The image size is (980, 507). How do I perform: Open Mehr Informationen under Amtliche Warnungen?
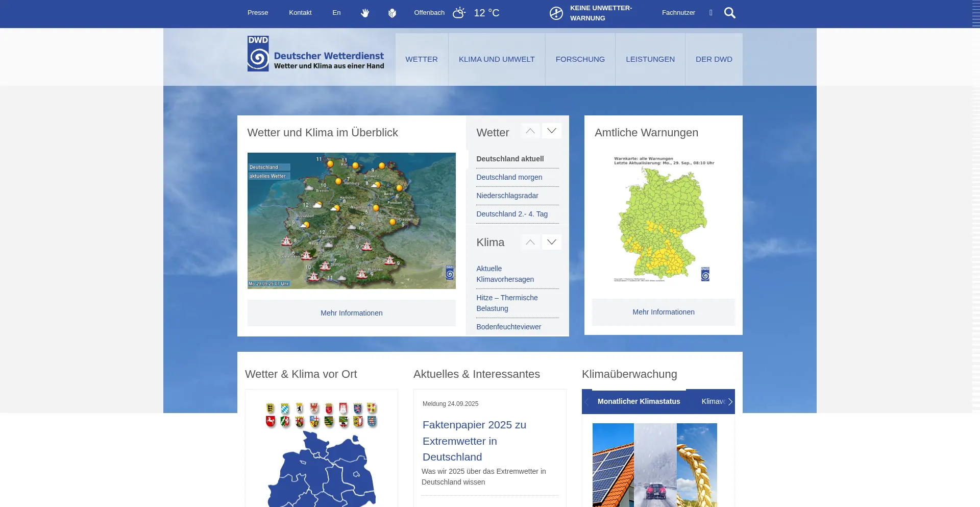pos(663,312)
